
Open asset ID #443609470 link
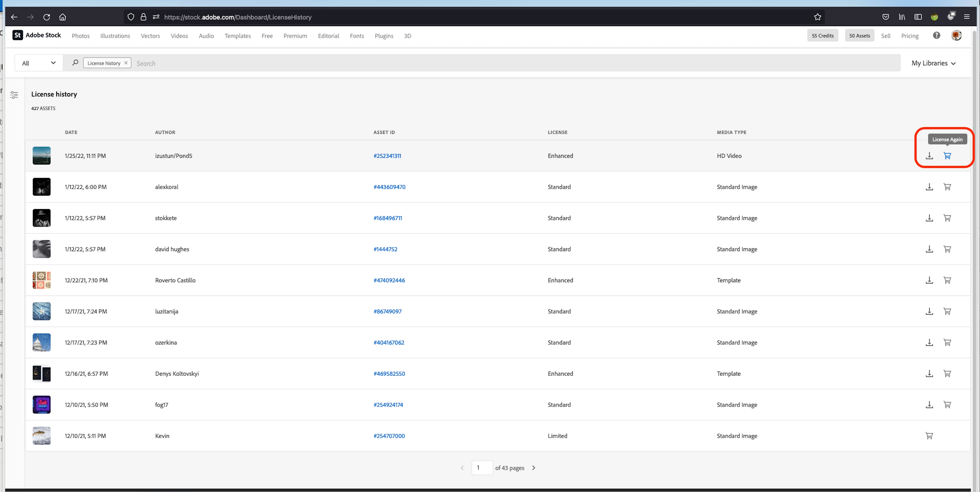point(389,187)
